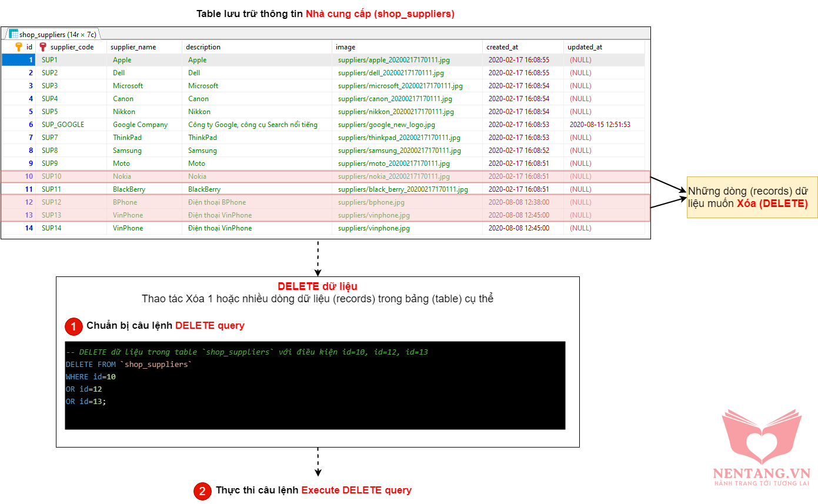
Task: Click the image column header
Action: click(346, 47)
